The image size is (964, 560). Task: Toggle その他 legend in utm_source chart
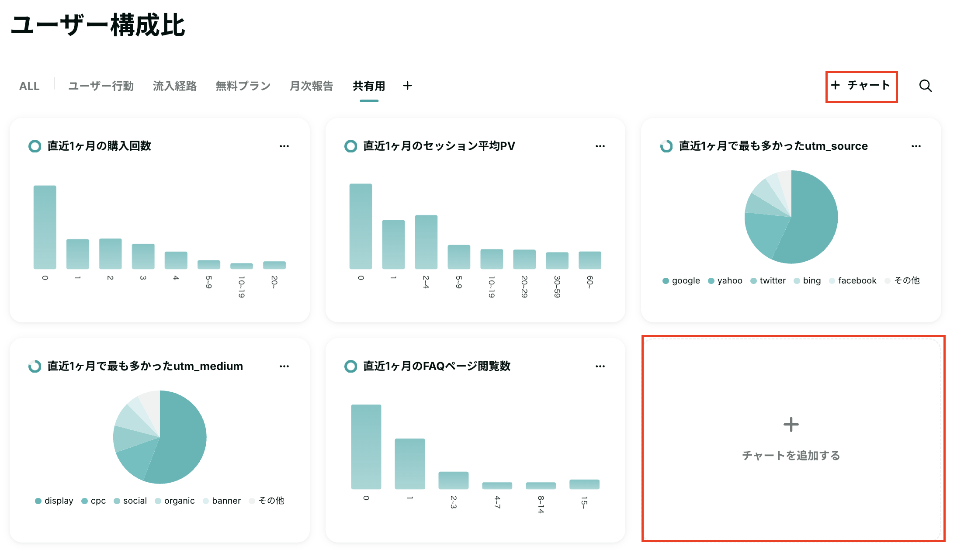(902, 280)
